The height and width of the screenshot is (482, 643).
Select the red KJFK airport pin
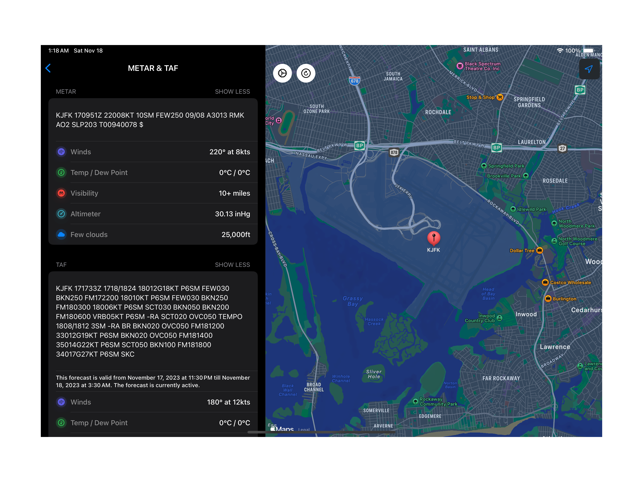click(x=433, y=238)
